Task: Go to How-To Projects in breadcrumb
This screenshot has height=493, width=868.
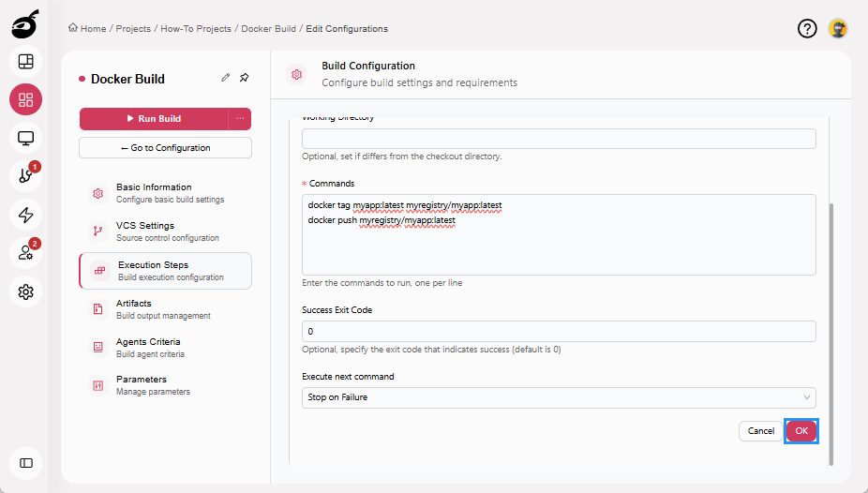Action: click(196, 29)
